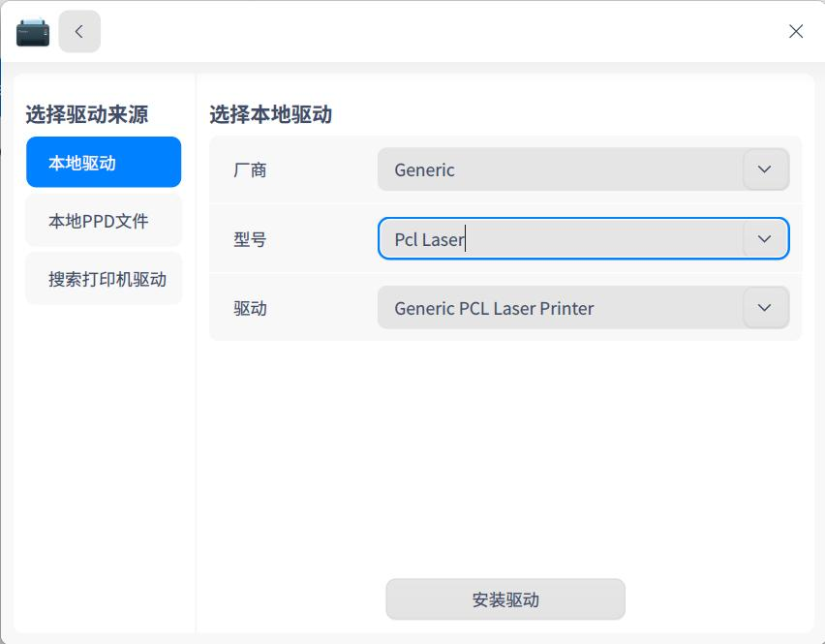Screen dimensions: 825x644
Task: Click the 选择本地驱动 panel heading
Action: coord(270,114)
